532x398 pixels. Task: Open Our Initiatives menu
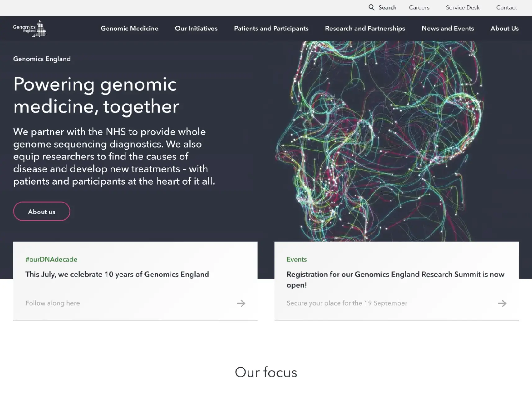click(x=196, y=28)
